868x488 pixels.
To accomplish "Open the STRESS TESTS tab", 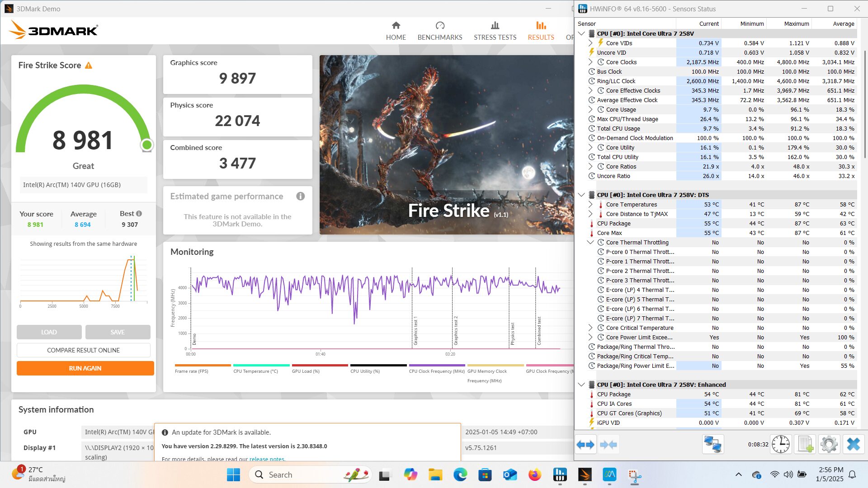I will [495, 31].
